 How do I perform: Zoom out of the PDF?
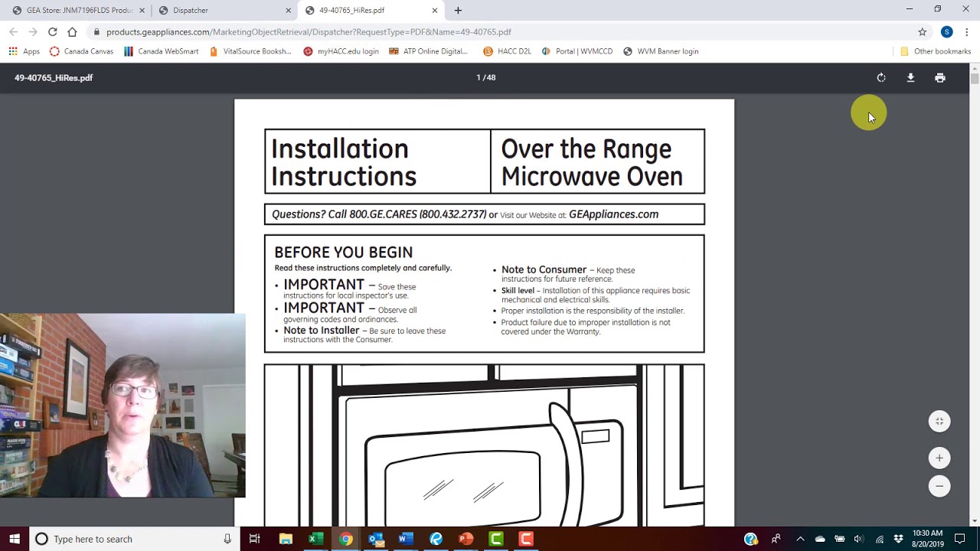point(939,486)
